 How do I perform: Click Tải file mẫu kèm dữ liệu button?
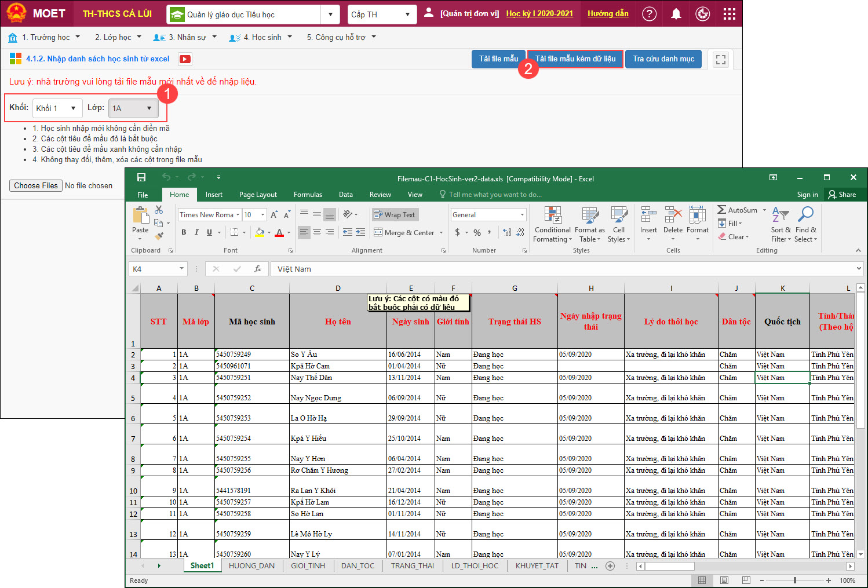coord(575,59)
